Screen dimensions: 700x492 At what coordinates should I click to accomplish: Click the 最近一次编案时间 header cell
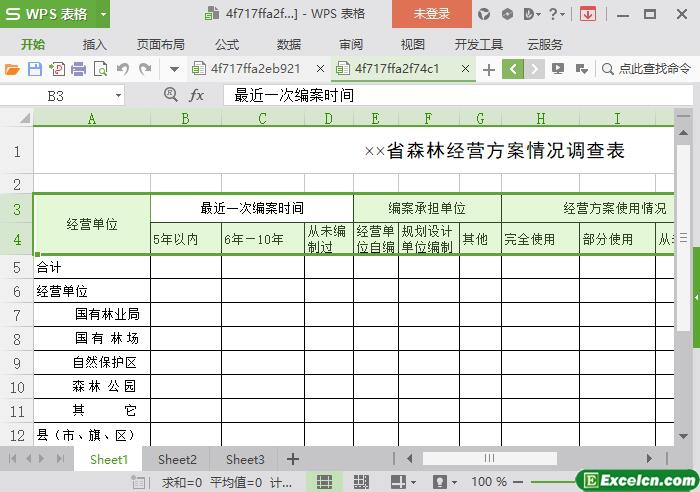[x=252, y=208]
